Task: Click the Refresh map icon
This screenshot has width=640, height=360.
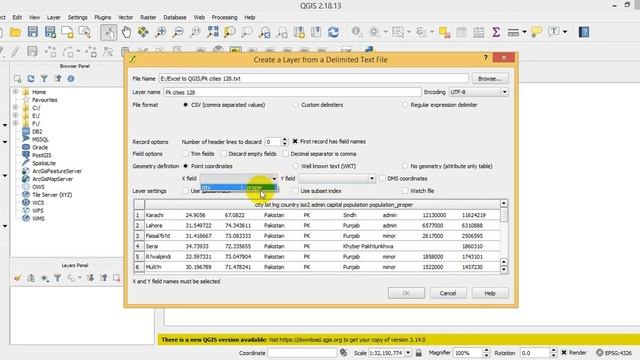Action: (x=333, y=32)
